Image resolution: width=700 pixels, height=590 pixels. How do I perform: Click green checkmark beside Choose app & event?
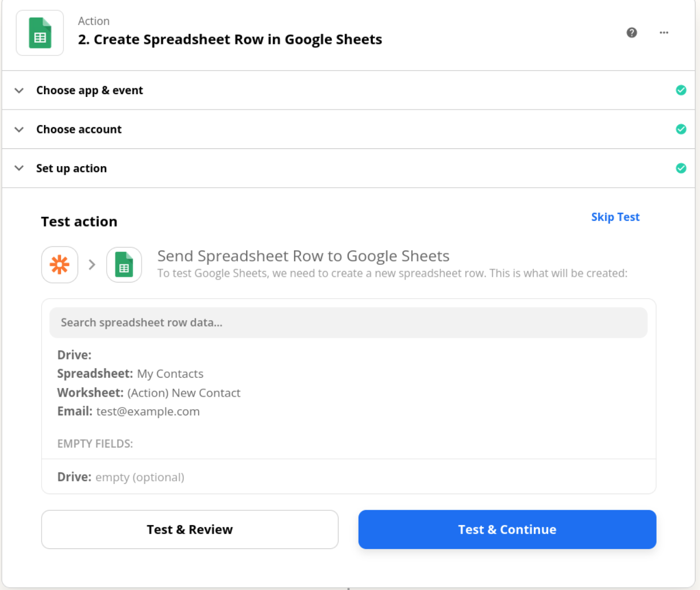click(681, 90)
